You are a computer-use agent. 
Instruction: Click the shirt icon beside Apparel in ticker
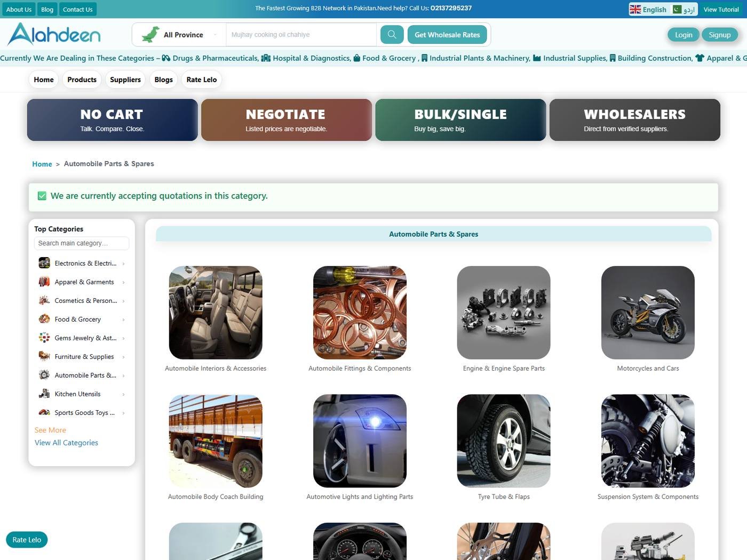pos(700,58)
